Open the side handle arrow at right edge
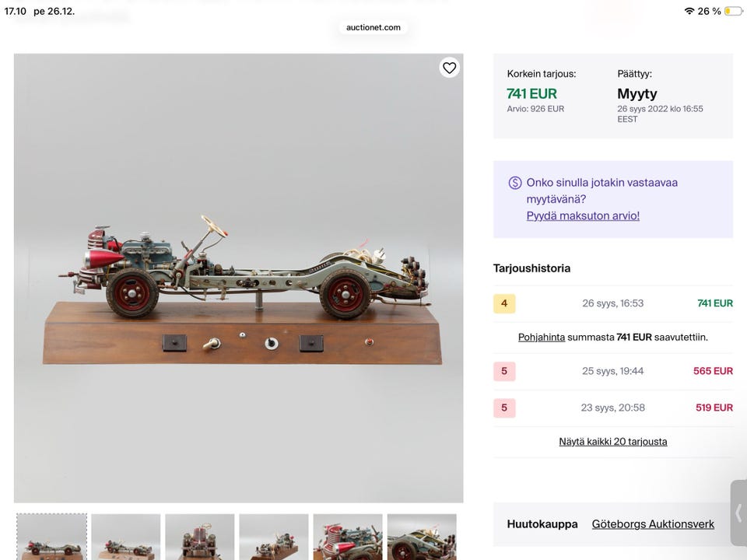The image size is (747, 560). 738,513
